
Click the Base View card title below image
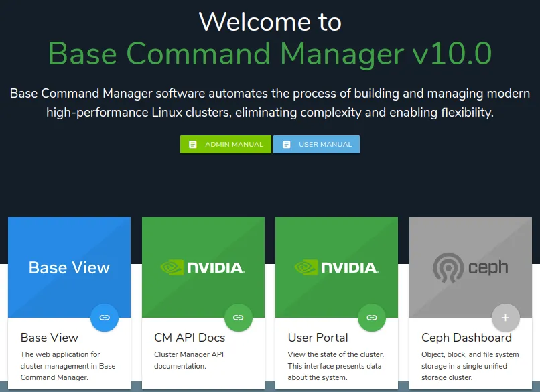(50, 338)
